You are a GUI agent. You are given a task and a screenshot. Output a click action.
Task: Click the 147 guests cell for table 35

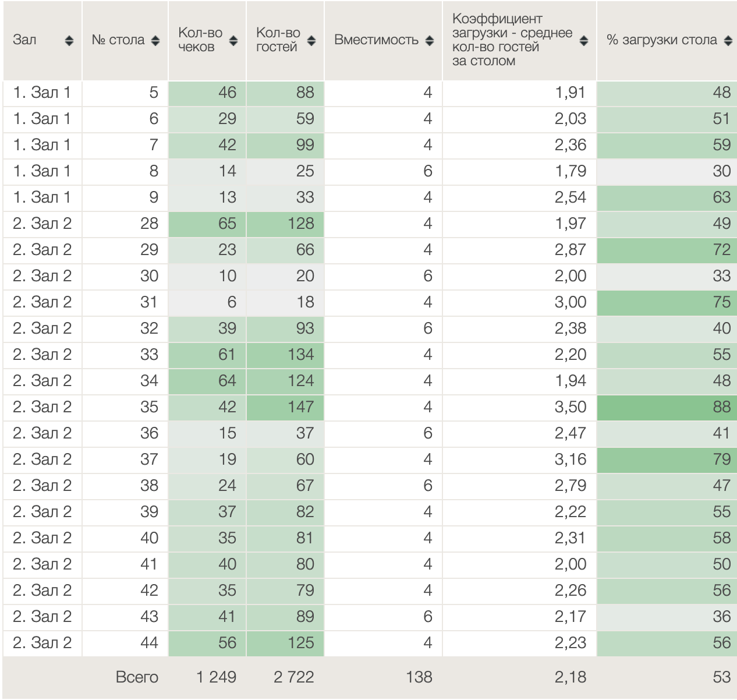pos(285,406)
